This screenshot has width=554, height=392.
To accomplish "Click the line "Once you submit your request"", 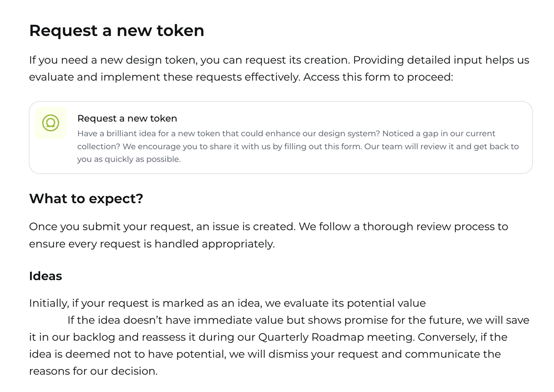I will click(x=115, y=226).
